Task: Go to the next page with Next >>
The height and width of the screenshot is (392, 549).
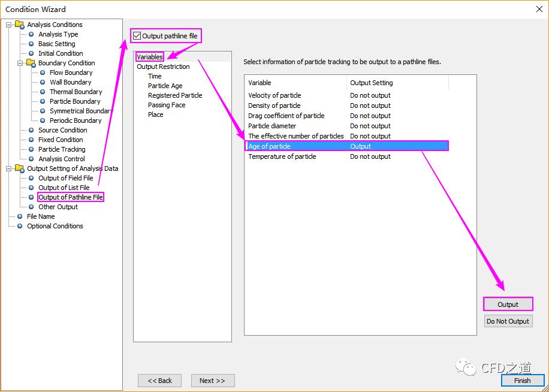Action: [x=212, y=381]
